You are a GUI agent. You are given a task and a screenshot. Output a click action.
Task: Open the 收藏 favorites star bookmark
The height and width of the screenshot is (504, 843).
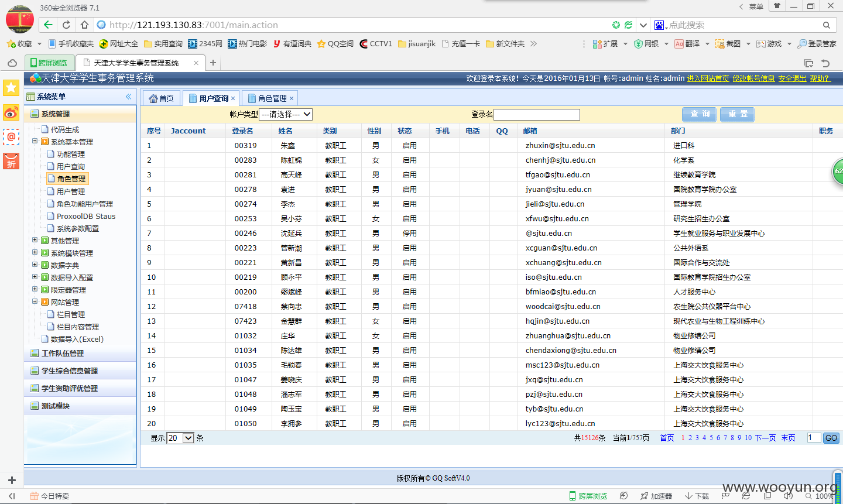pyautogui.click(x=20, y=44)
